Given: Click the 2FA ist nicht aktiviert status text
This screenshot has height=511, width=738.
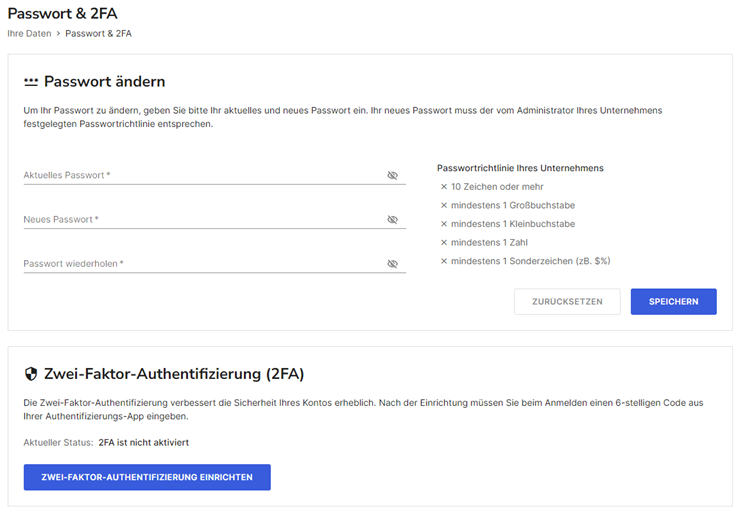Looking at the screenshot, I should (x=144, y=443).
